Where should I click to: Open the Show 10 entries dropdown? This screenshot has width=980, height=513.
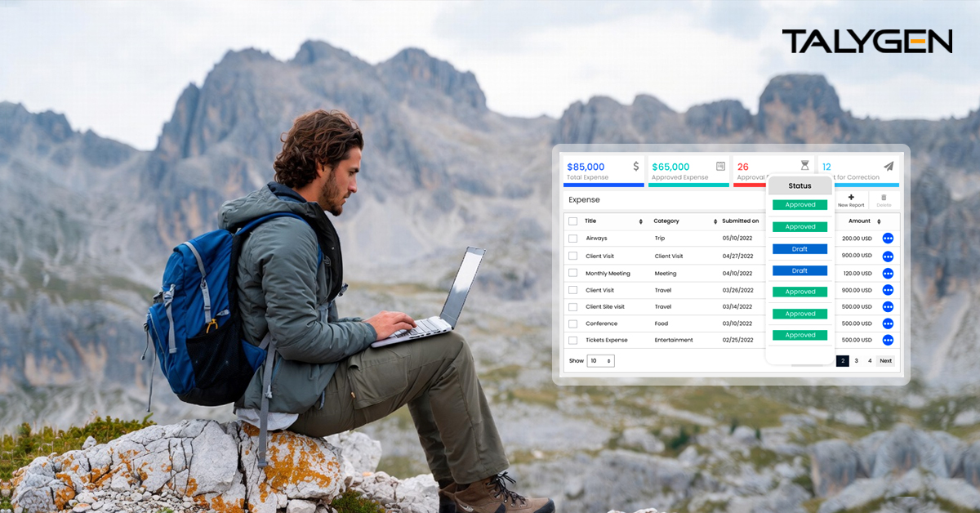600,360
